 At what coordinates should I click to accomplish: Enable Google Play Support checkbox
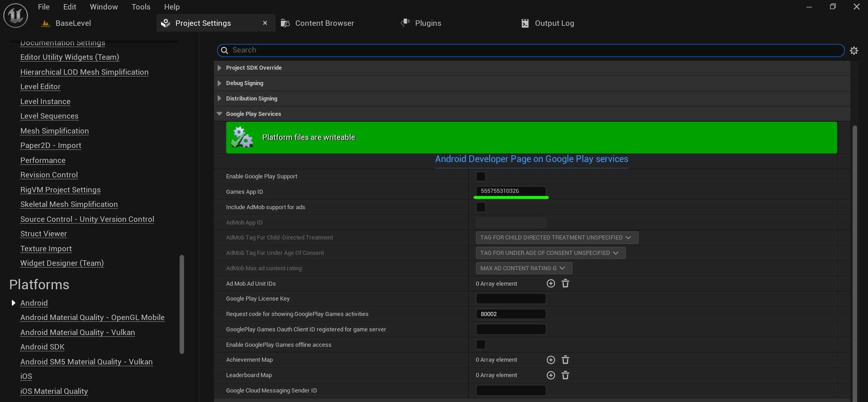click(x=481, y=177)
